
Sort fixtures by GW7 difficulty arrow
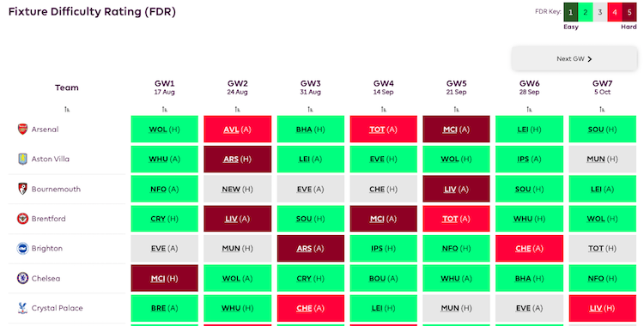pyautogui.click(x=602, y=109)
